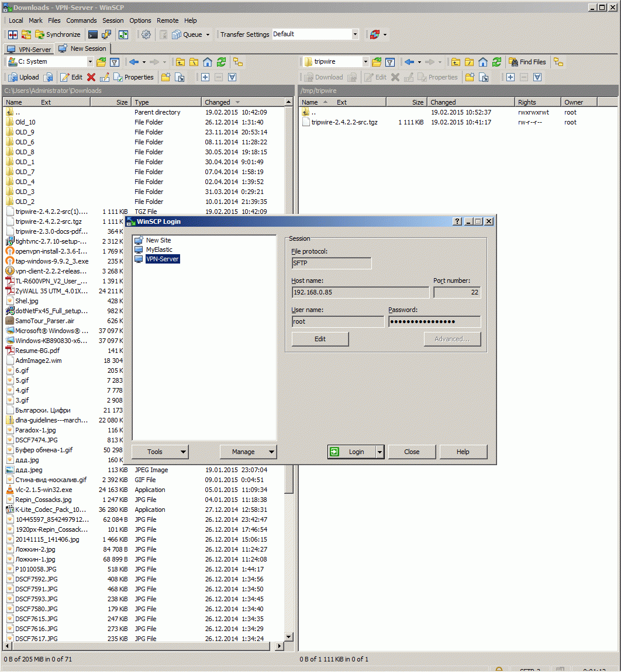Open the Tools dropdown button
The width and height of the screenshot is (621, 672).
click(x=160, y=452)
